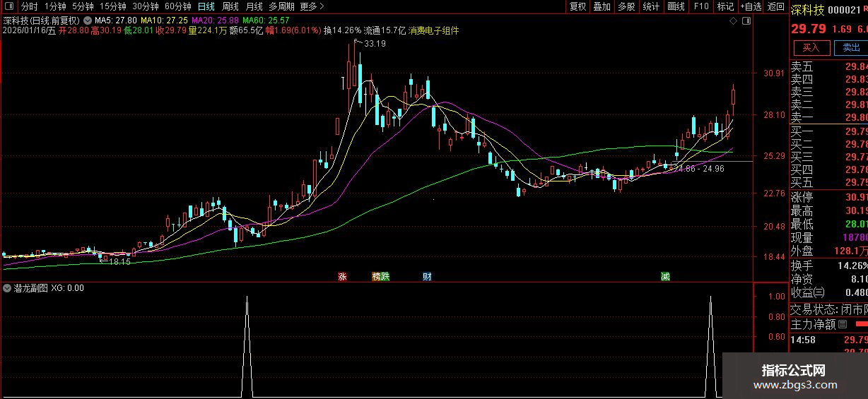This screenshot has height=399, width=868.
Task: Expand the 更多 periods menu
Action: (312, 6)
